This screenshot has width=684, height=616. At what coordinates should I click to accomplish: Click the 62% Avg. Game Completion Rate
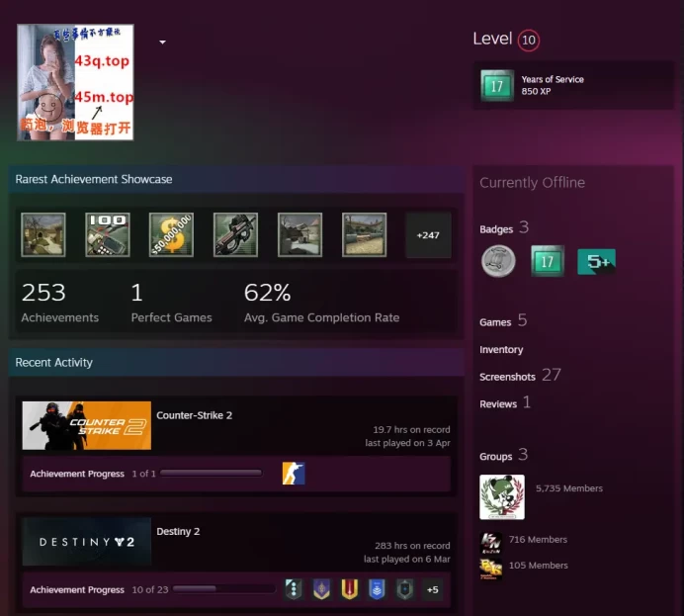pyautogui.click(x=321, y=303)
